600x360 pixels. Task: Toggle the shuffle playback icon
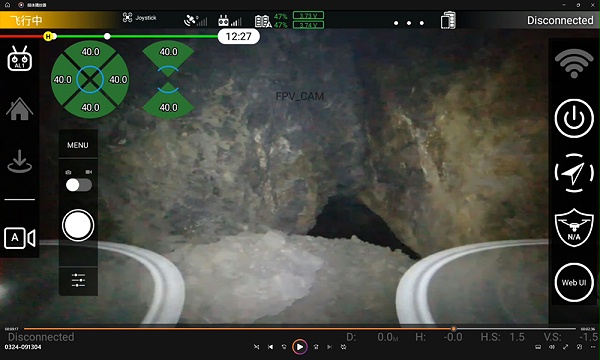pyautogui.click(x=256, y=347)
